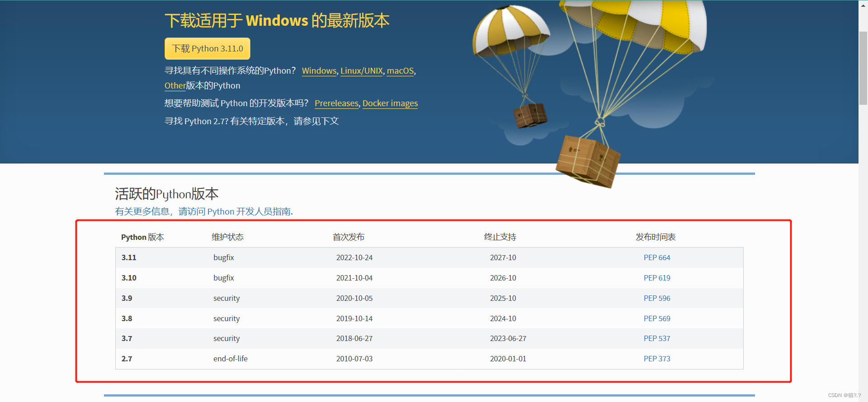Click first release date 2021-10-04
The image size is (868, 402).
(354, 278)
